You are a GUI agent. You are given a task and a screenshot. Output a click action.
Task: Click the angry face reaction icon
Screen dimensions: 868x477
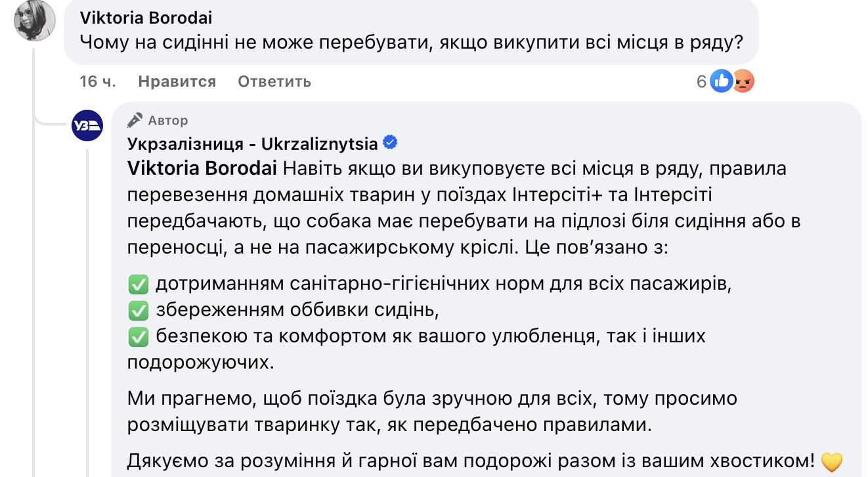[x=743, y=81]
